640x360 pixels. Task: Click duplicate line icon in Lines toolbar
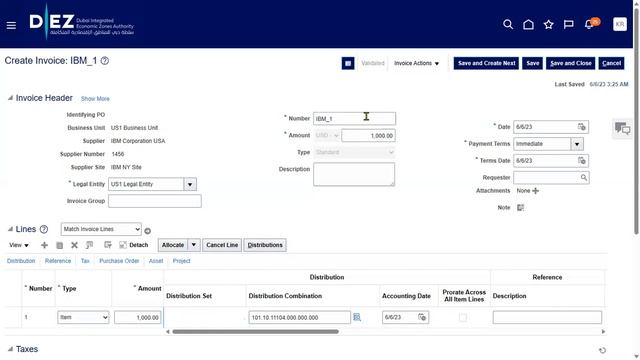[60, 245]
